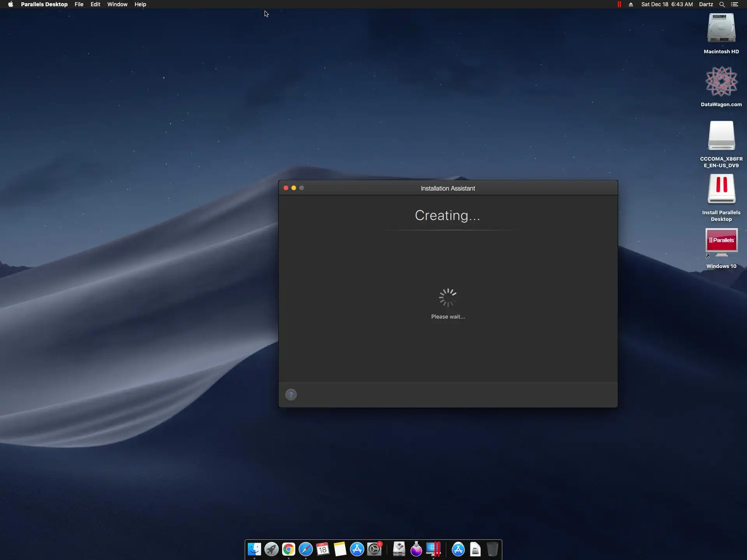Click the eject icon in menu bar

coord(631,4)
